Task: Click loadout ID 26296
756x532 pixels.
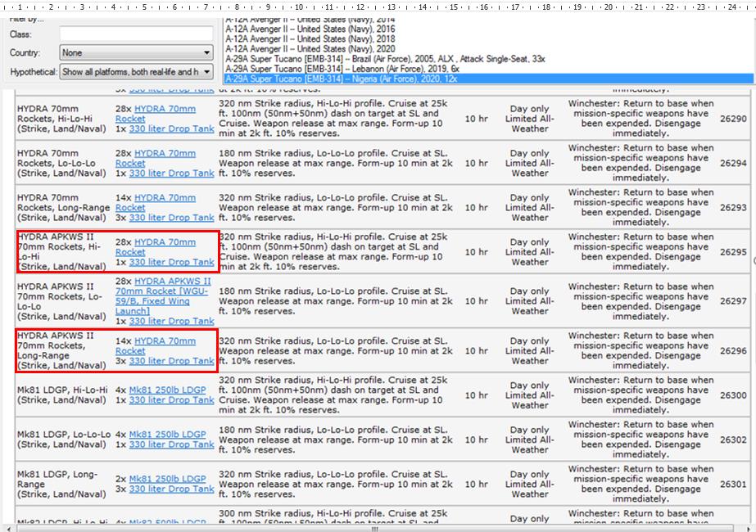Action: click(733, 351)
